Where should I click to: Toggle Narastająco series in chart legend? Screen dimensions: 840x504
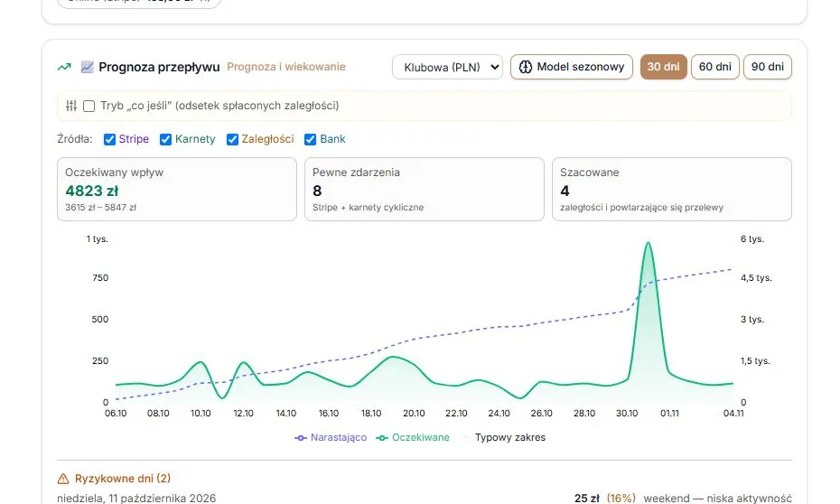(331, 437)
